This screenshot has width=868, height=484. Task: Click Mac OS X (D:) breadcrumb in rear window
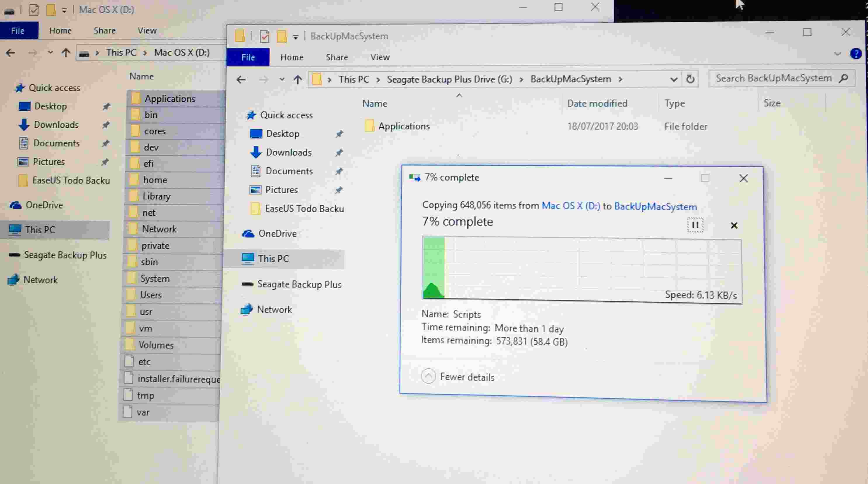(182, 53)
